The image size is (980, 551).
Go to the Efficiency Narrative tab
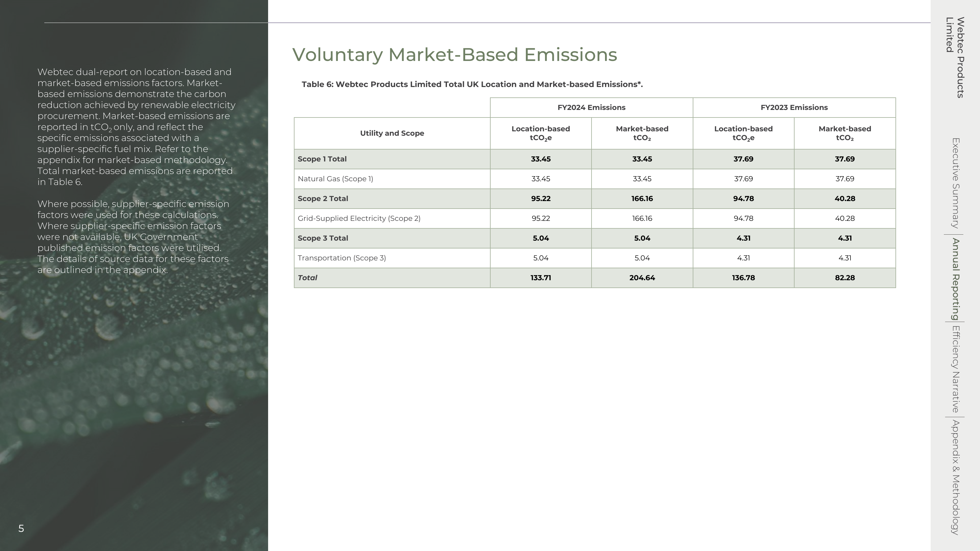955,369
